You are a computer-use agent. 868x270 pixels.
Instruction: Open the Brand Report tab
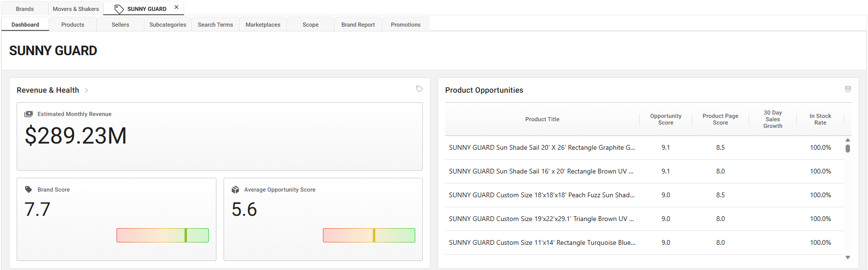pos(358,25)
